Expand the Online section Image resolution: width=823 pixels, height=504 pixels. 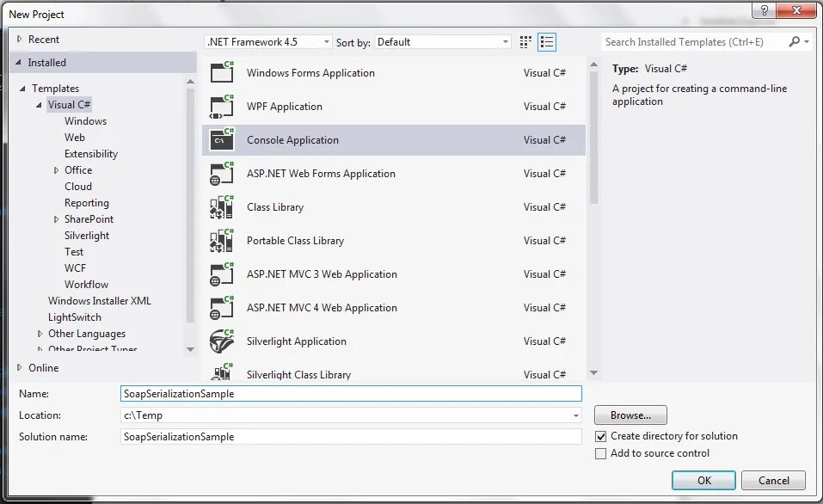click(20, 367)
